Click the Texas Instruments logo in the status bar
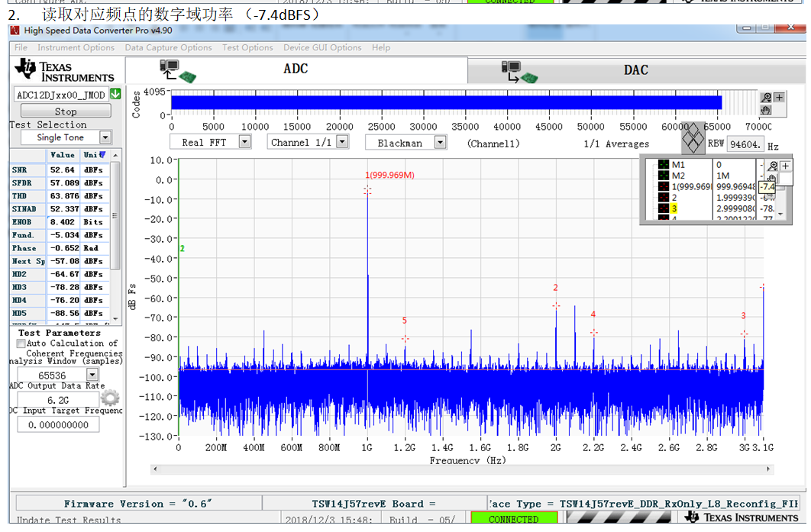Image resolution: width=811 pixels, height=532 pixels. tap(742, 517)
